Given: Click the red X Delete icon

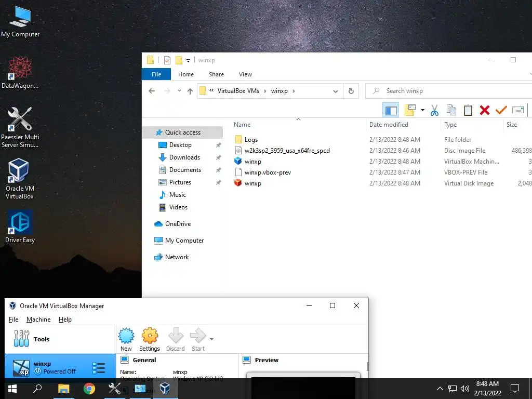Looking at the screenshot, I should tap(485, 110).
